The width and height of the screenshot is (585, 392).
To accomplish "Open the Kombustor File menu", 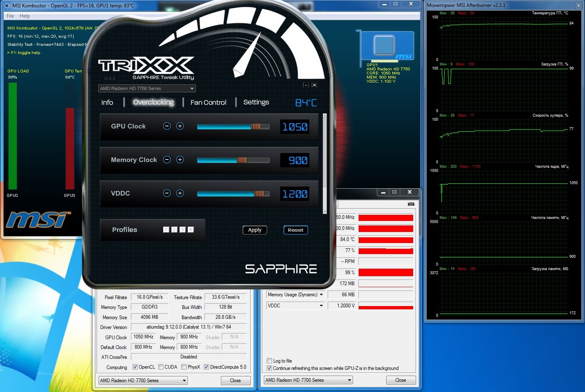I will [10, 16].
